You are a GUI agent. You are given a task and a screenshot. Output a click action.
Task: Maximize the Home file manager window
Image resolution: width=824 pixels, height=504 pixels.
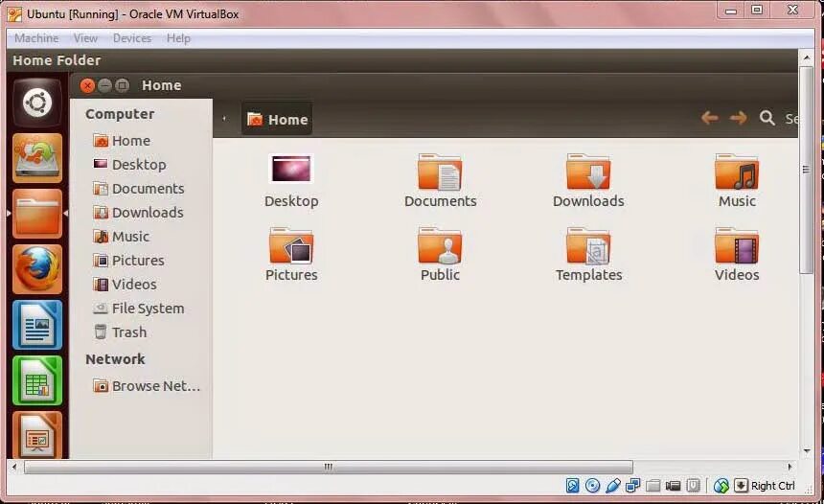pyautogui.click(x=122, y=85)
